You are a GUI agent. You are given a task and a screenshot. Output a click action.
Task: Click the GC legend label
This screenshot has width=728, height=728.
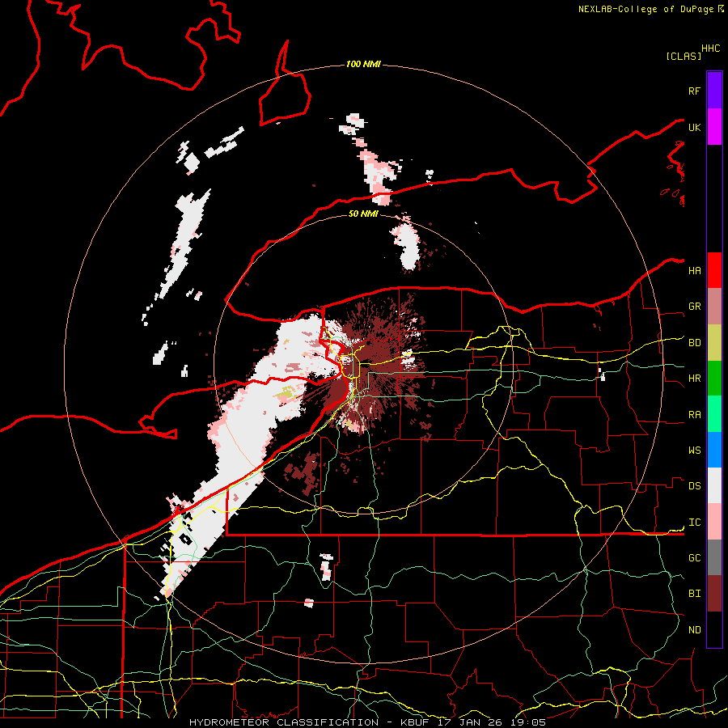[x=694, y=558]
